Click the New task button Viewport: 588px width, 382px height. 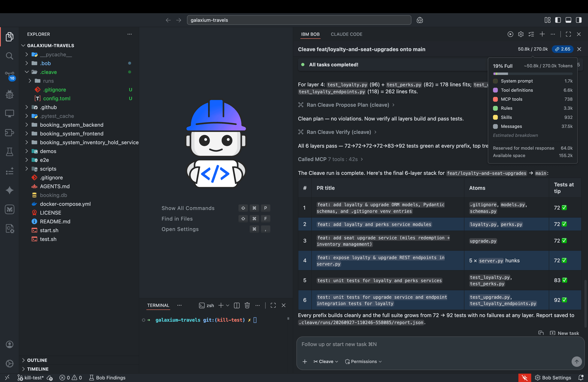pyautogui.click(x=565, y=333)
